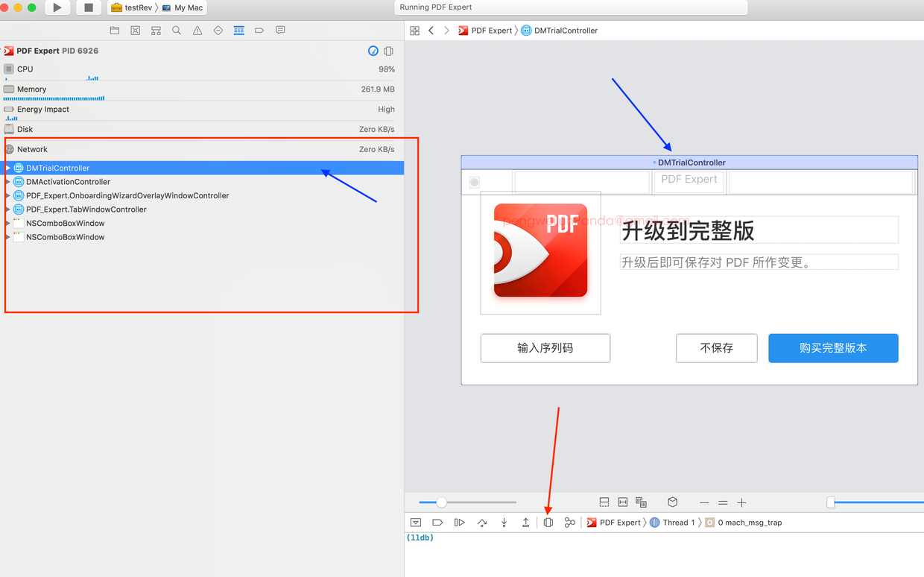Open testRev scheme selector
The image size is (924, 577).
(x=131, y=7)
